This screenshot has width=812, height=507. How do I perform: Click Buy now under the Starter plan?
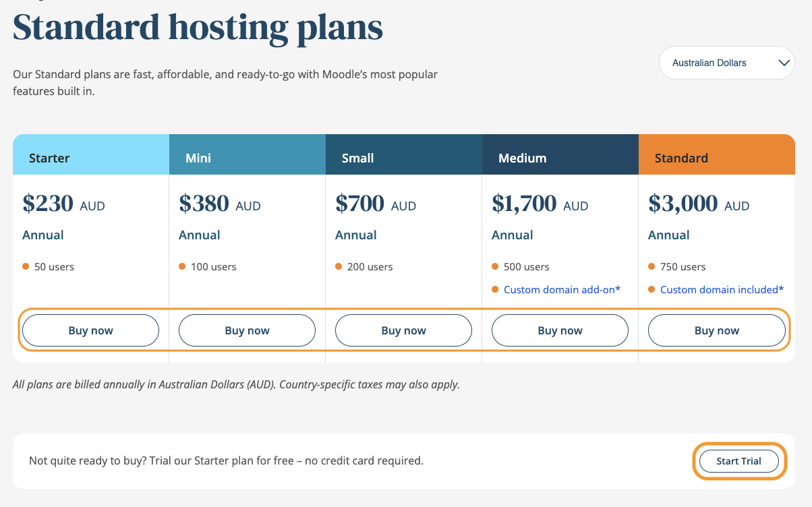click(90, 330)
